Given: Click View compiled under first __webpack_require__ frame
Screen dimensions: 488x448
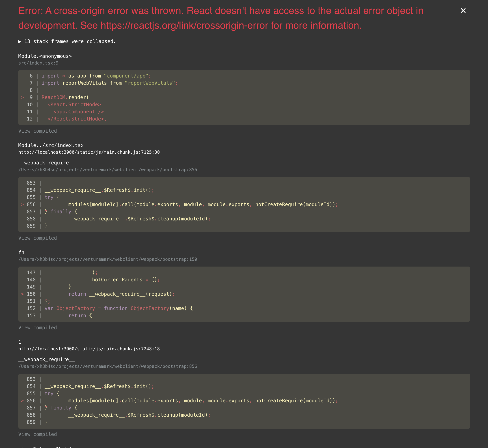Looking at the screenshot, I should point(38,238).
